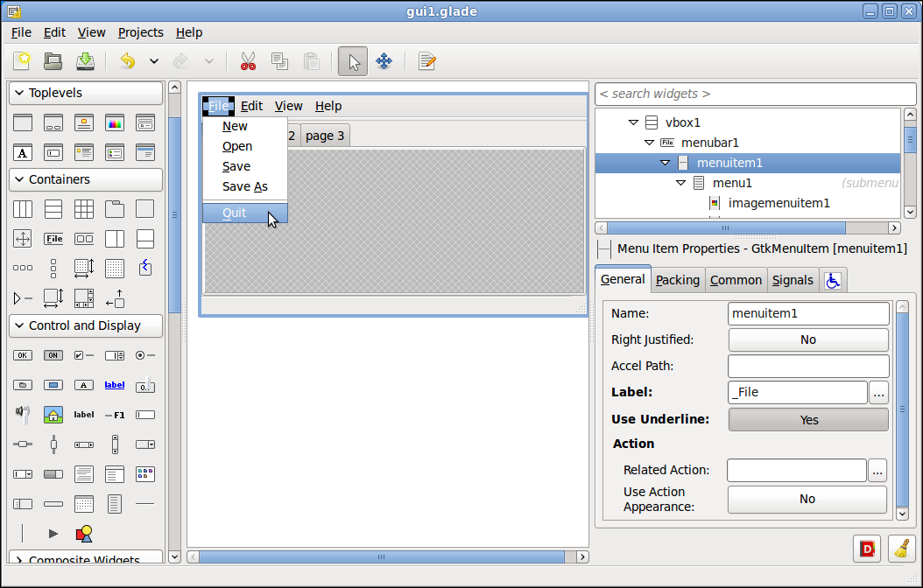Viewport: 923px width, 588px height.
Task: Open the Projects menu in Glade
Action: (141, 32)
